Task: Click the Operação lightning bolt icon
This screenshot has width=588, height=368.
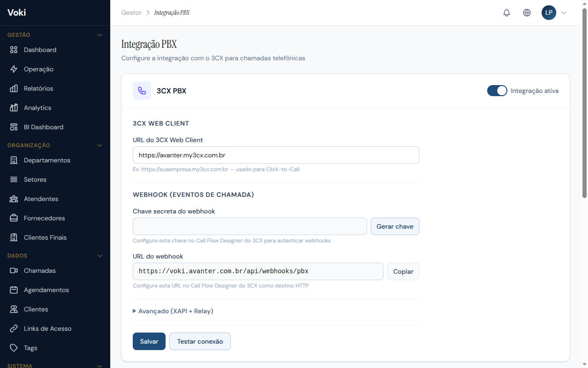Action: point(14,69)
